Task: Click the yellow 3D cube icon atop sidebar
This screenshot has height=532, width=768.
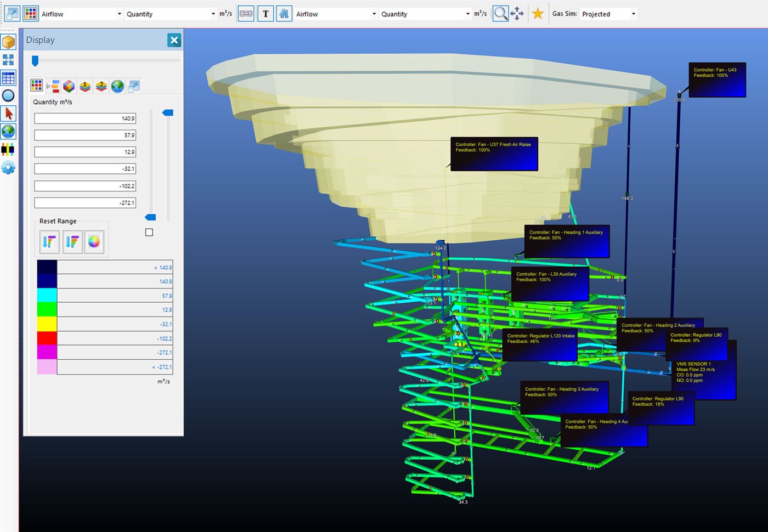Action: click(x=8, y=41)
